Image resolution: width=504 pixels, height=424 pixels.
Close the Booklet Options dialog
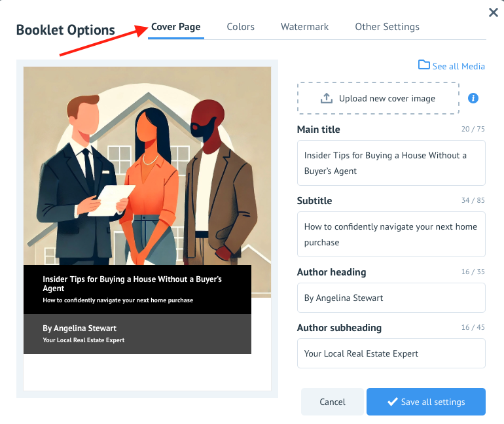[493, 12]
